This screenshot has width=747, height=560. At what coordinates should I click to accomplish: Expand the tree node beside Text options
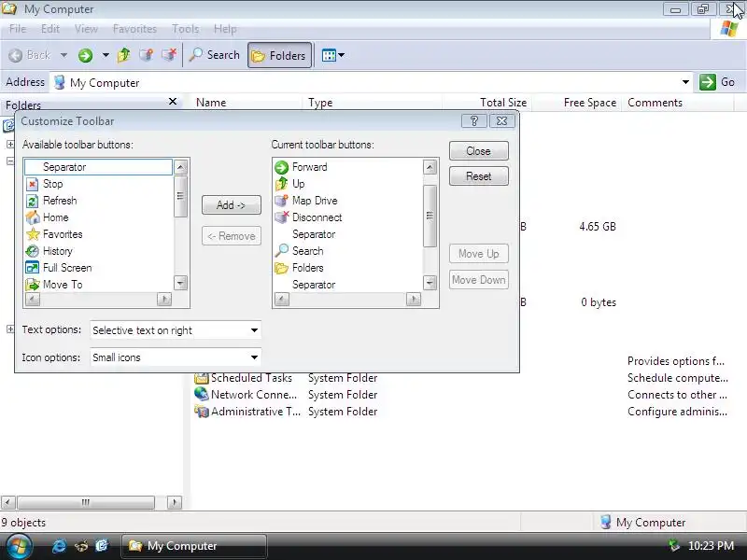point(10,329)
